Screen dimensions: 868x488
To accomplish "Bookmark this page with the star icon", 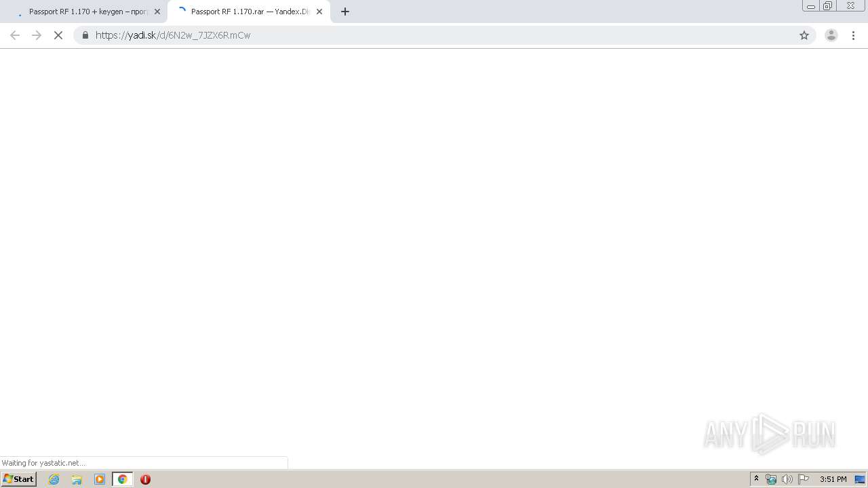I will coord(804,35).
